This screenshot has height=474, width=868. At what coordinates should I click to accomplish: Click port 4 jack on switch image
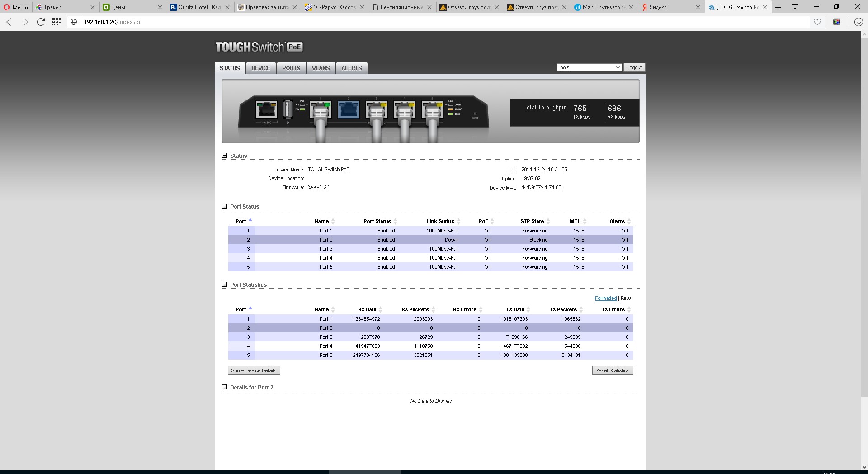405,109
